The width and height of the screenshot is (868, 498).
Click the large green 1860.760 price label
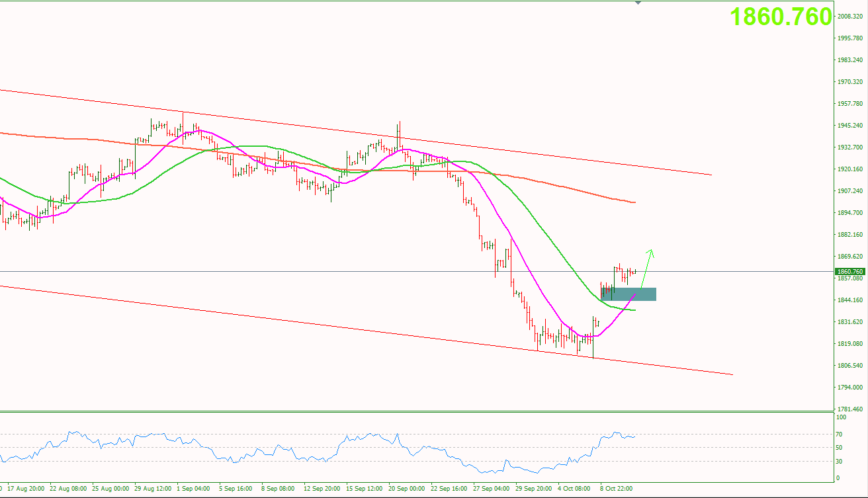point(781,17)
